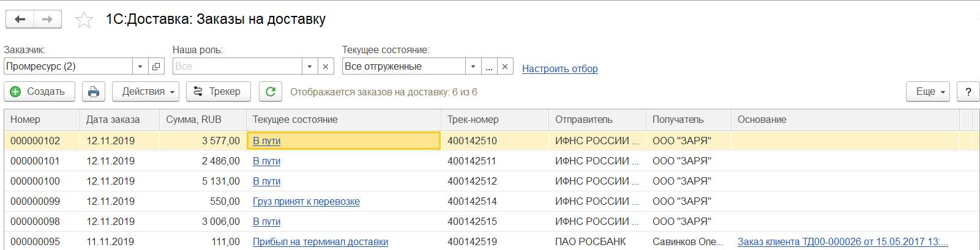Clear the Текущее состояние filter
Image resolution: width=980 pixels, height=250 pixels.
505,66
